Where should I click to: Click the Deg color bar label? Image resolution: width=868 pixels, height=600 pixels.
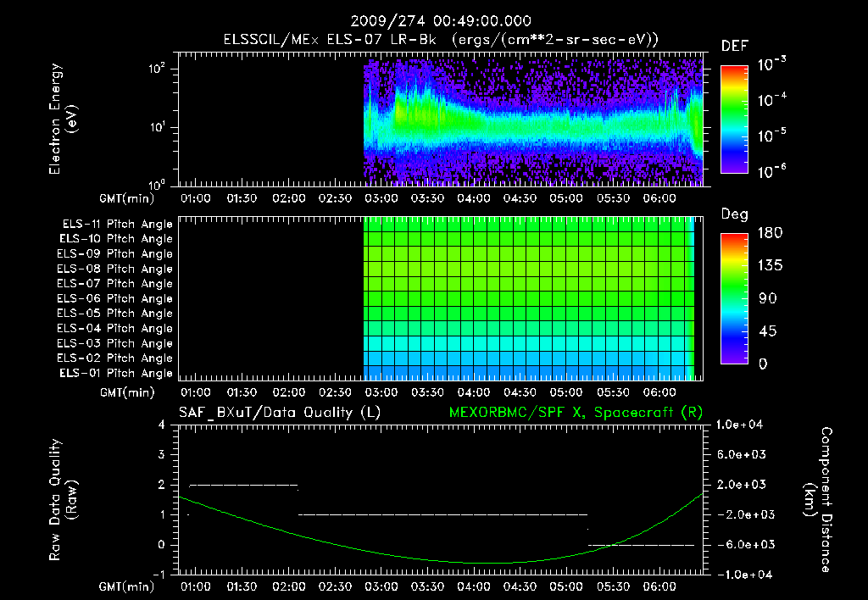734,214
